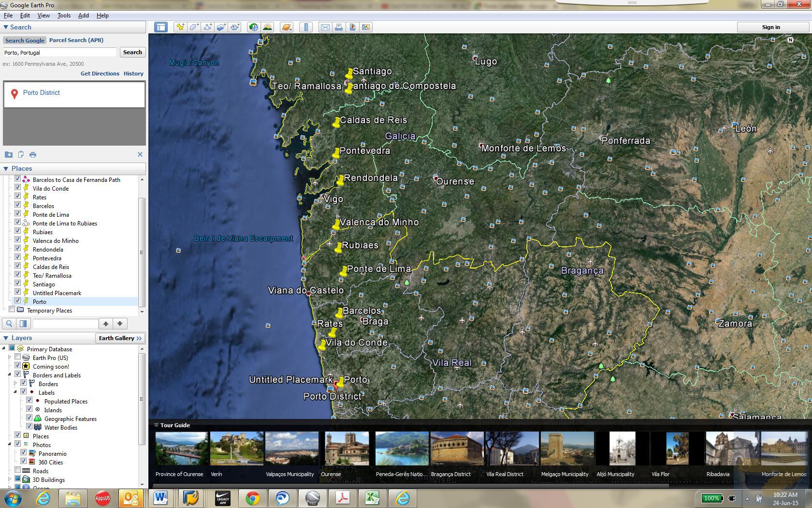The height and width of the screenshot is (508, 812).
Task: Click the north indicator on compass
Action: pos(791,40)
